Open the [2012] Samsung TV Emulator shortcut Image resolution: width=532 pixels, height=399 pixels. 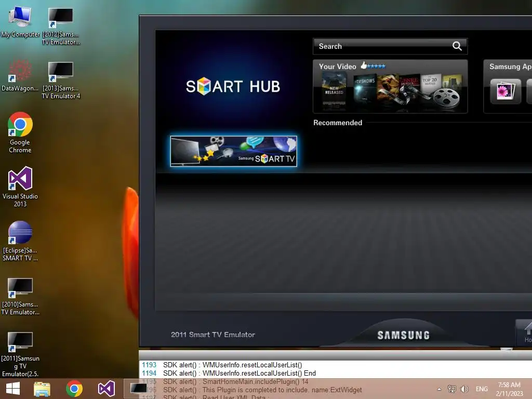(61, 26)
